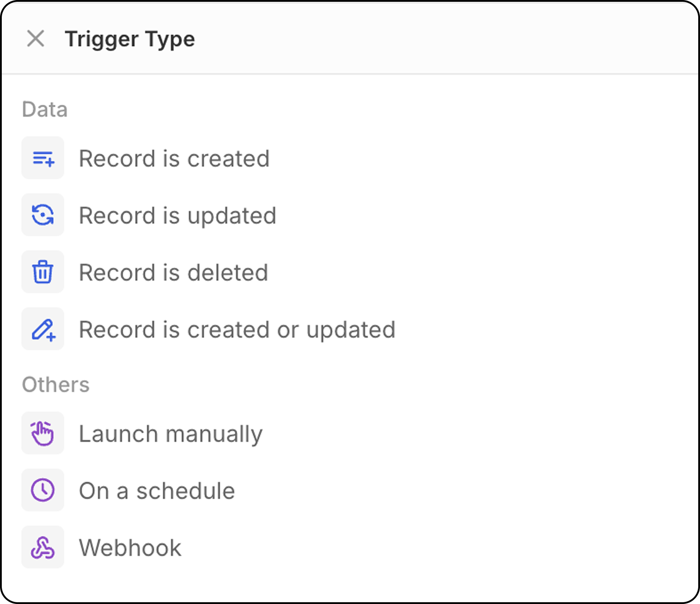Screen dimensions: 700x604
Task: Choose the "Record is updated" trigger text
Action: click(x=178, y=216)
